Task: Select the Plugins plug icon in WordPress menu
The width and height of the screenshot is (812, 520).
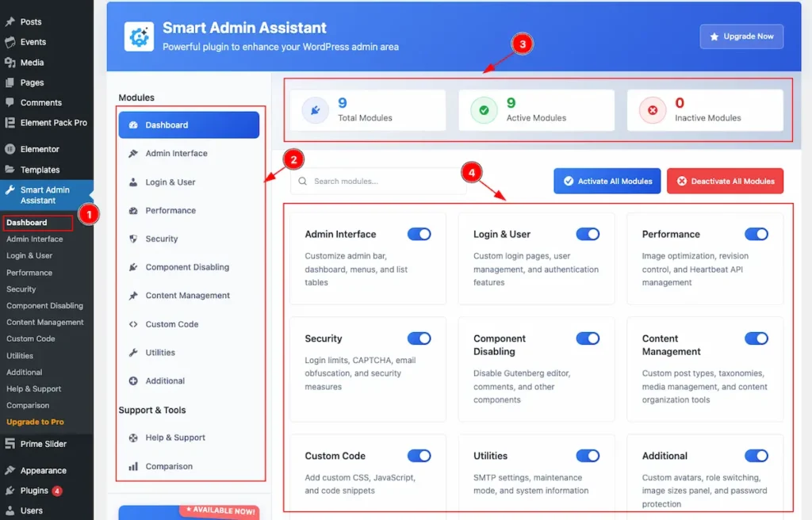Action: [x=10, y=491]
